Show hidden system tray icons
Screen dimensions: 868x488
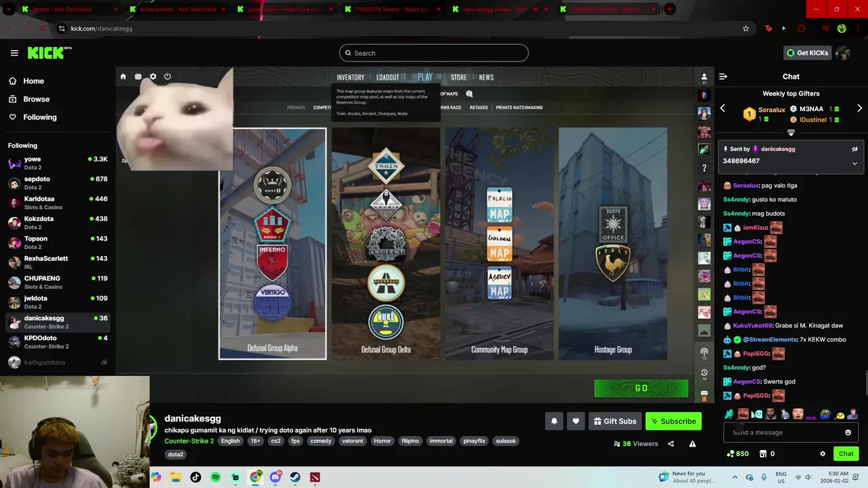[734, 477]
